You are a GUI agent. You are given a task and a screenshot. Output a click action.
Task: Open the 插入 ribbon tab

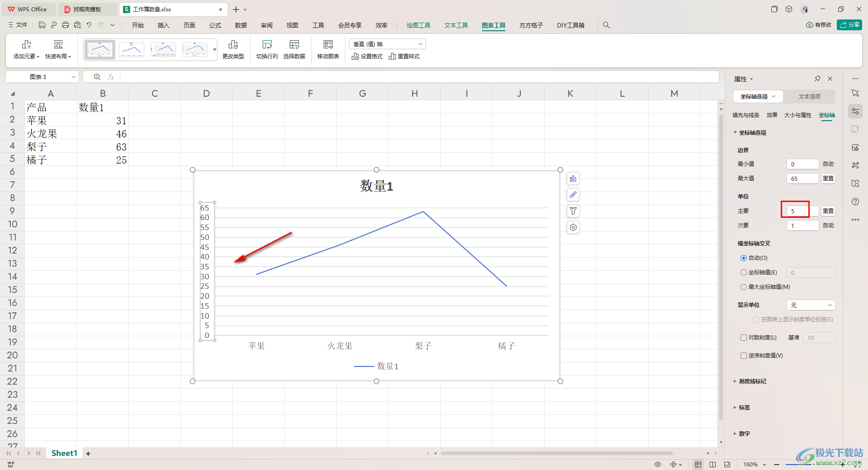(164, 25)
